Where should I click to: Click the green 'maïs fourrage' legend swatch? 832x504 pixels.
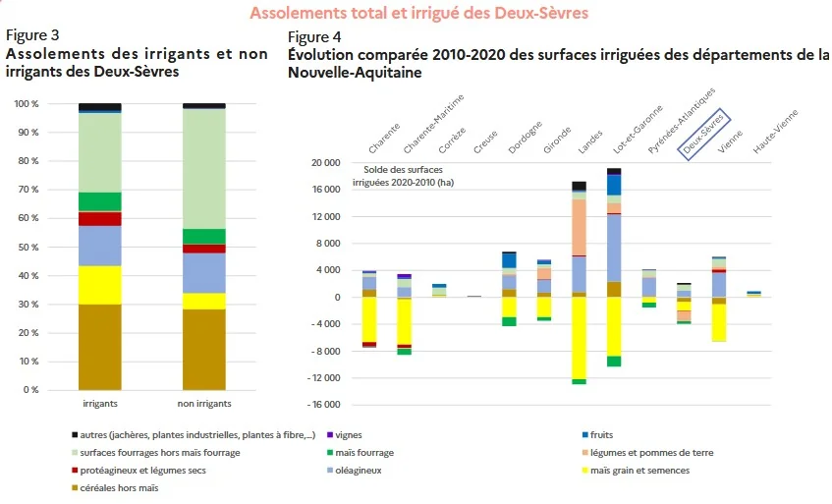330,453
